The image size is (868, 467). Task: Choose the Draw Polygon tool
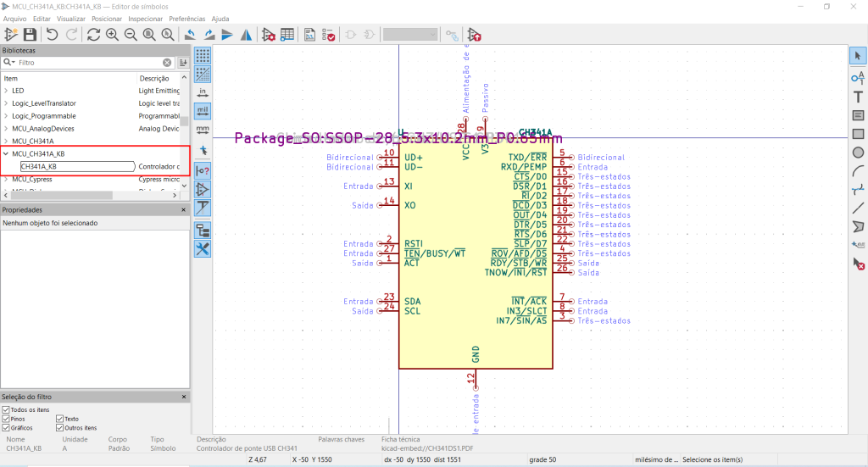858,227
